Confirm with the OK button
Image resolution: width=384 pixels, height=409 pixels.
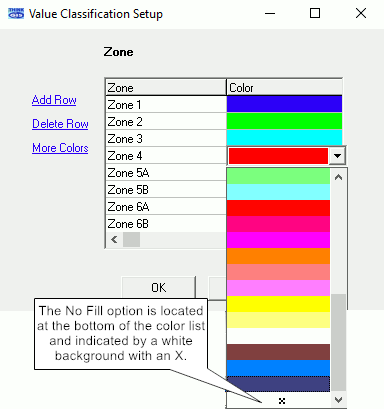tap(158, 288)
